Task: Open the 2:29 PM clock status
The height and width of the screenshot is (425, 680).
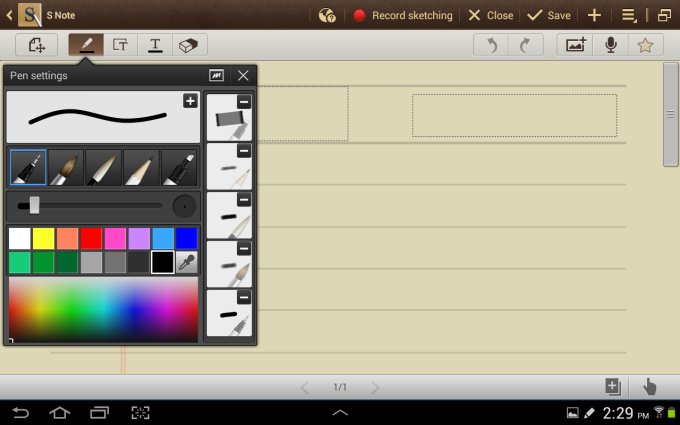Action: click(625, 413)
